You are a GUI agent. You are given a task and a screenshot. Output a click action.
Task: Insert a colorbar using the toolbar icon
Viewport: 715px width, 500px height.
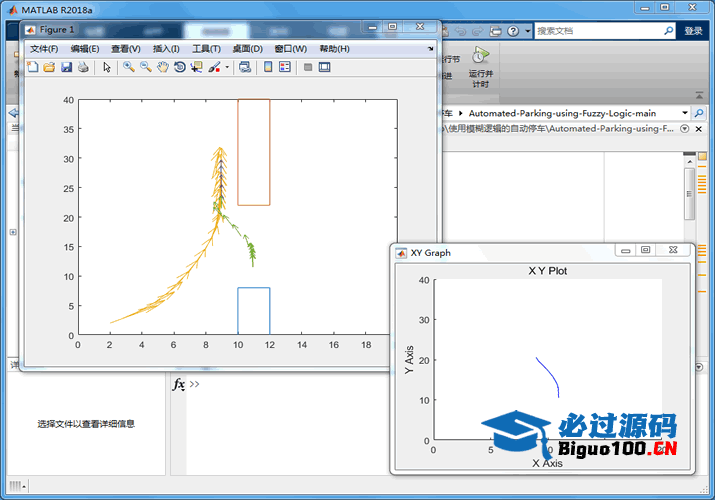[268, 67]
